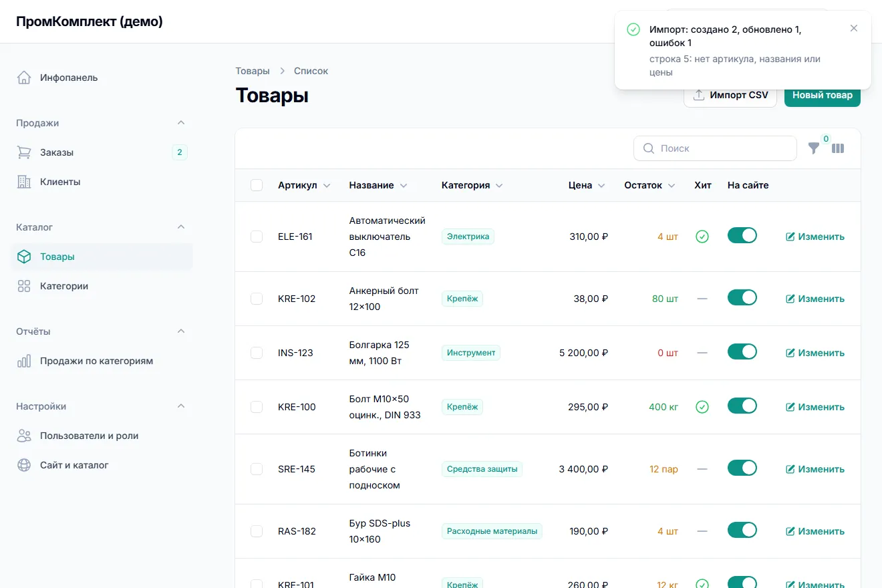Click the Клиенты building icon
This screenshot has width=882, height=588.
tap(24, 182)
